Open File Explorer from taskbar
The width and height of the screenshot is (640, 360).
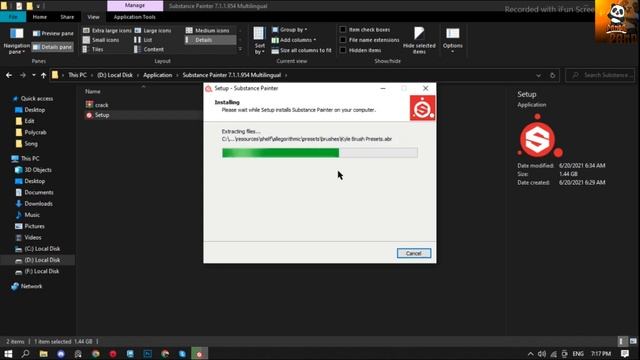[43, 353]
